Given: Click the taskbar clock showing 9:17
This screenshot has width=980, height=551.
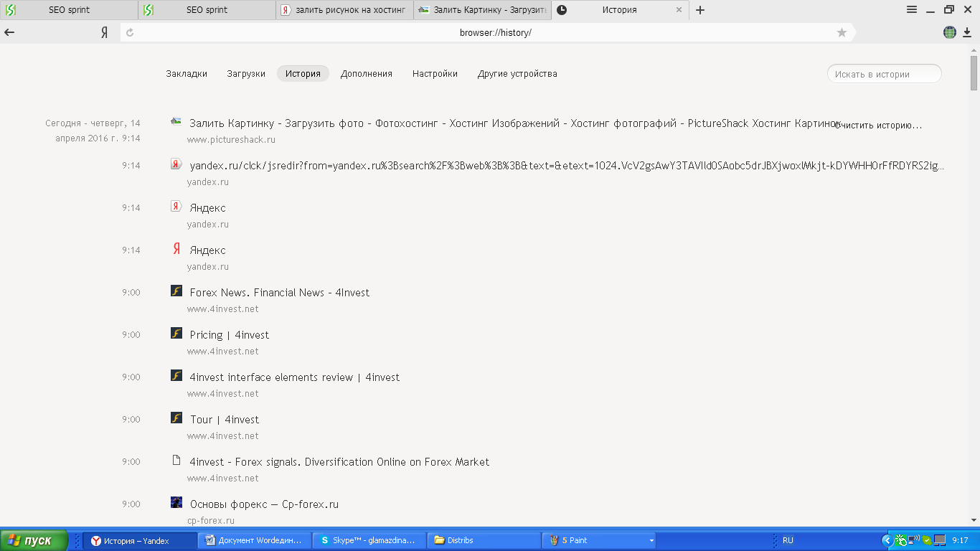Looking at the screenshot, I should (960, 540).
